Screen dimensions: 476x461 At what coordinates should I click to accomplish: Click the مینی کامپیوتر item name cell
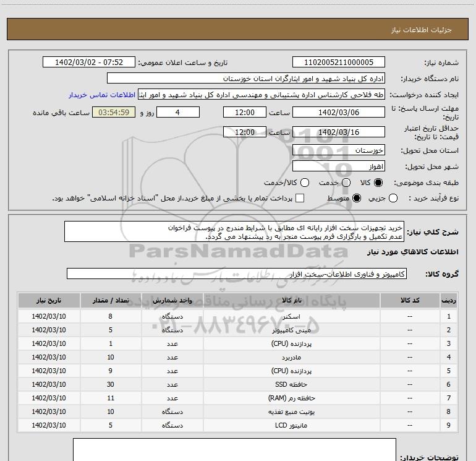point(291,330)
